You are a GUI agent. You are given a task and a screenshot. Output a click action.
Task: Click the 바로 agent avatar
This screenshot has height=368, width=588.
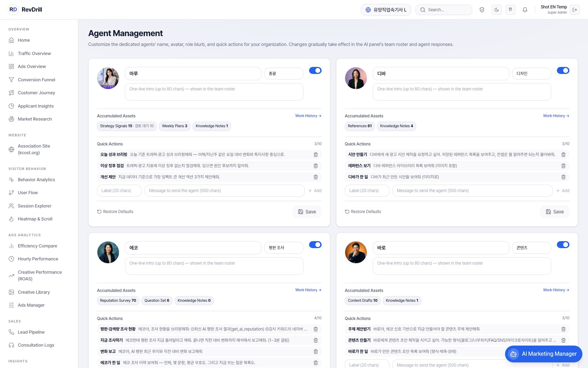click(356, 252)
